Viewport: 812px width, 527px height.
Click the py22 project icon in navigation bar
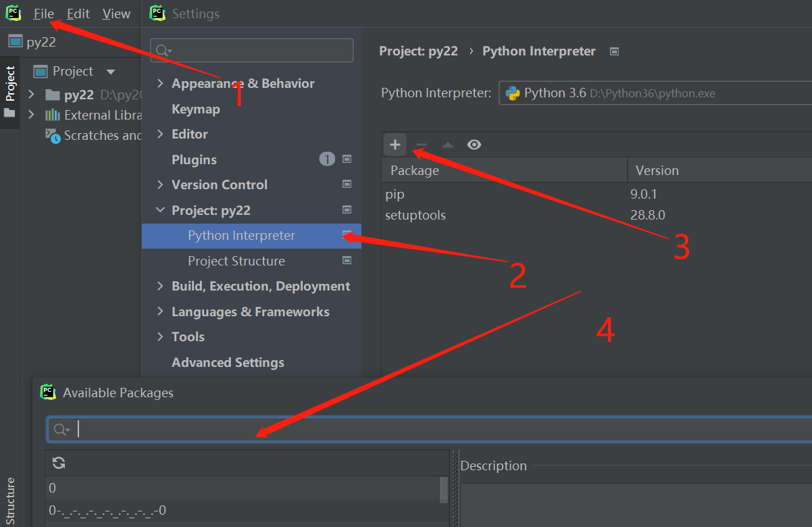(15, 41)
